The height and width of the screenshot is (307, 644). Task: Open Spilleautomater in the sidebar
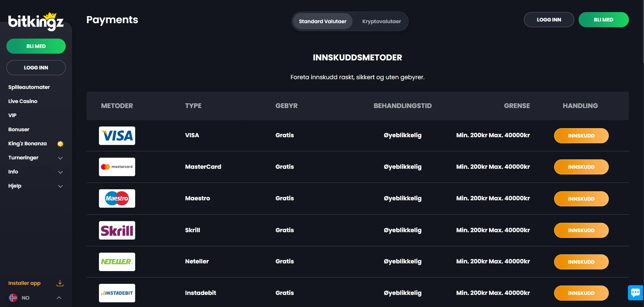tap(29, 87)
